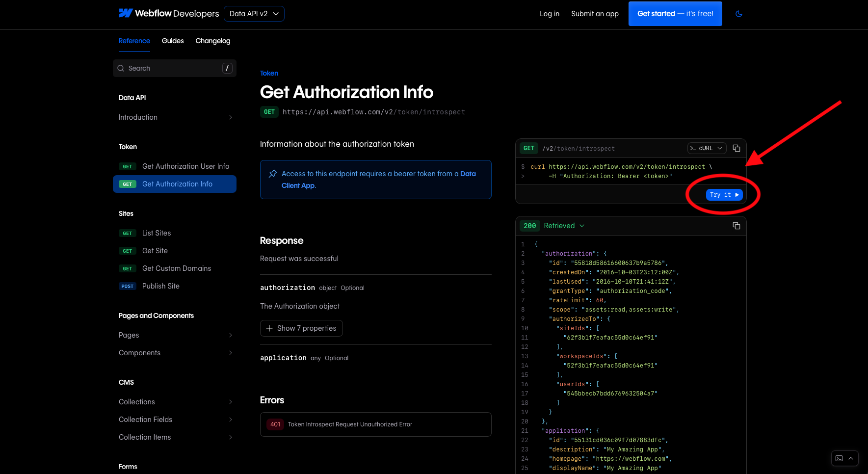Click the application property name
The image size is (868, 474).
tap(283, 358)
